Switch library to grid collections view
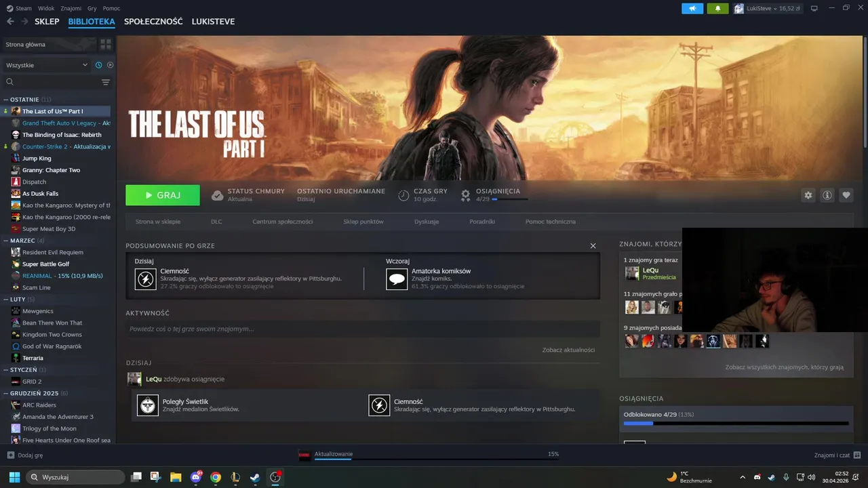 click(106, 44)
